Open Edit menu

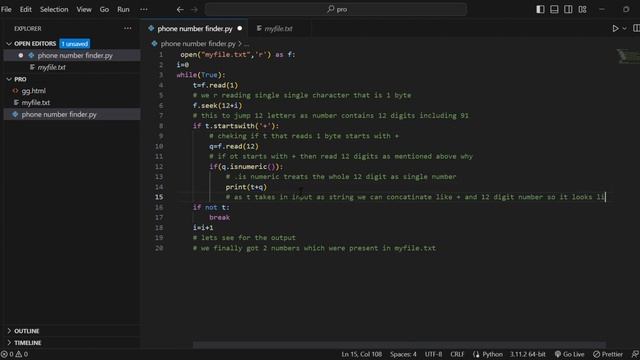click(x=25, y=9)
